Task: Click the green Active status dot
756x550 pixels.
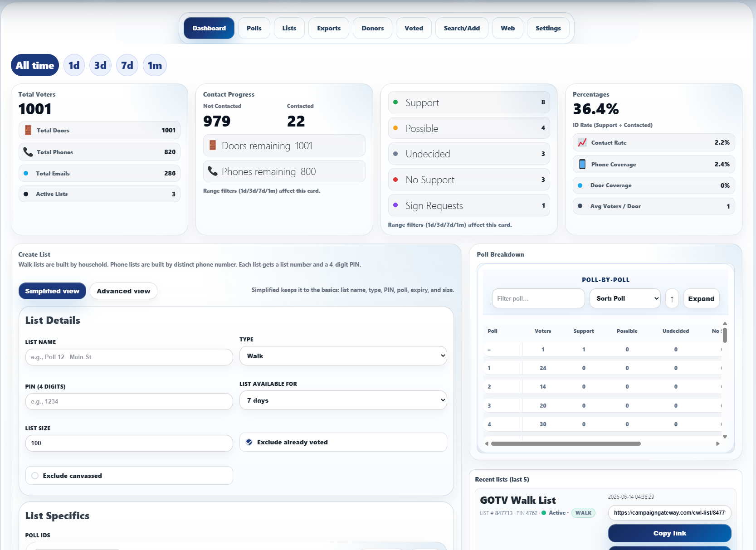Action: [x=544, y=513]
